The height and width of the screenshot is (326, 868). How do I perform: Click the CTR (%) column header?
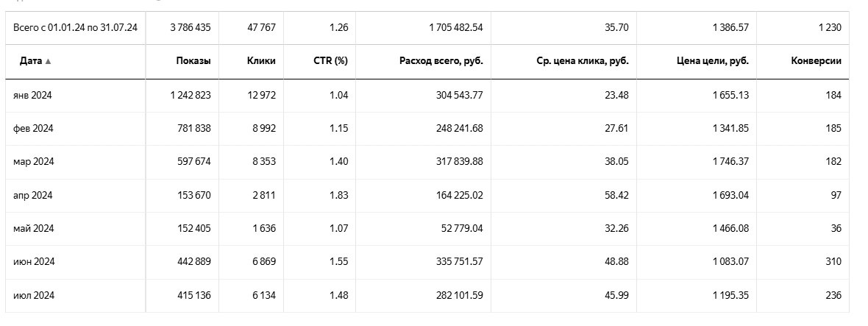330,61
